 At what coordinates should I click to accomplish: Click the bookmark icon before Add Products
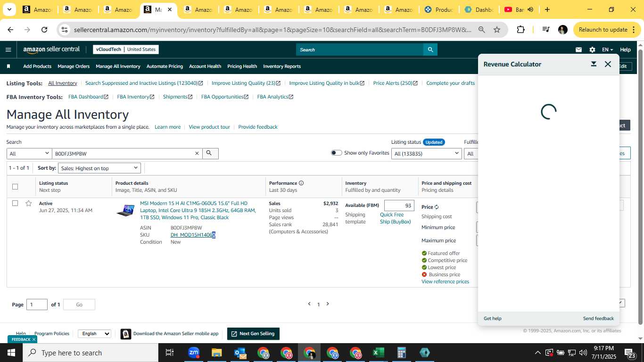click(x=8, y=66)
